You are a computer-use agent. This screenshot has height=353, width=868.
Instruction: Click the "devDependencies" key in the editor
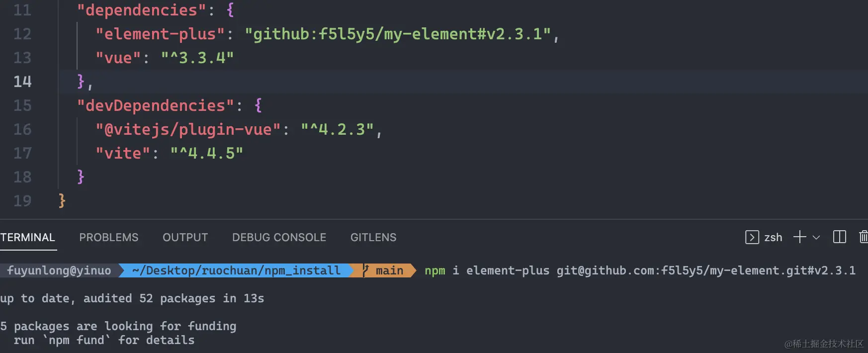(x=155, y=105)
